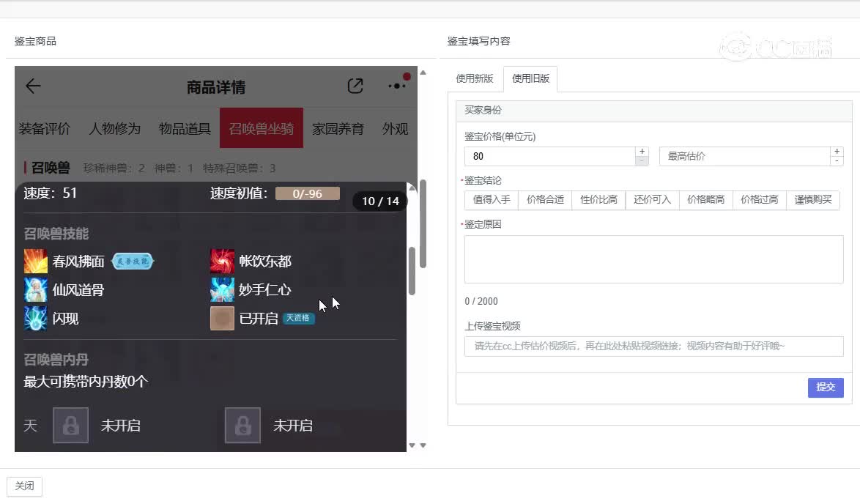Click the 帐饮东都 skill icon
The height and width of the screenshot is (504, 860).
[x=222, y=261]
